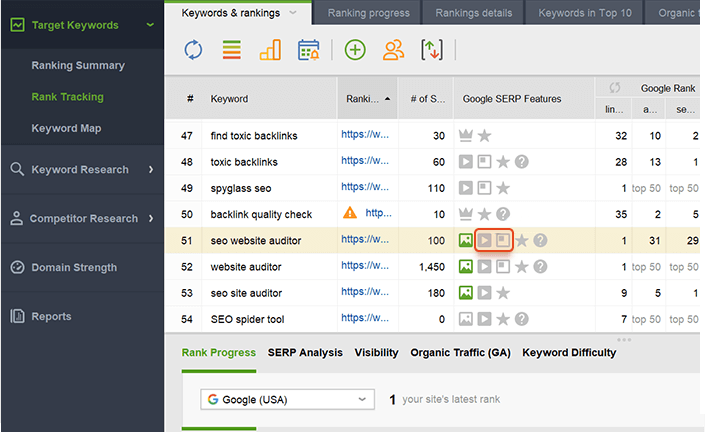The width and height of the screenshot is (705, 432).
Task: Click the Keyword column header
Action: tap(229, 98)
